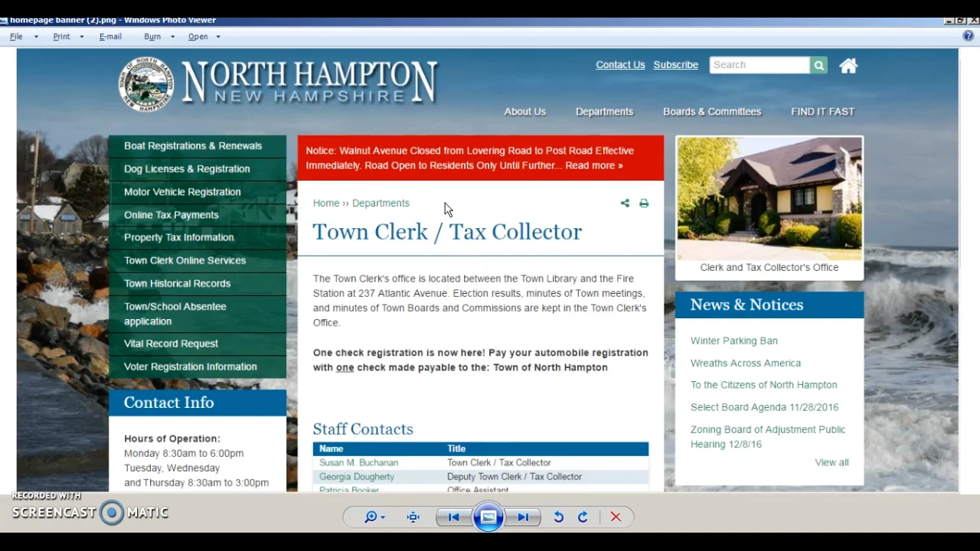The height and width of the screenshot is (551, 980).
Task: Open Boat Registrations & Renewals
Action: coord(198,146)
